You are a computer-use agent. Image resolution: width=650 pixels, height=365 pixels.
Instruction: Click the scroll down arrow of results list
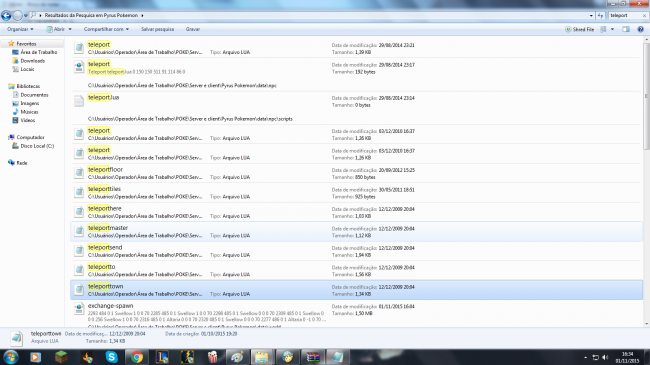pyautogui.click(x=646, y=324)
